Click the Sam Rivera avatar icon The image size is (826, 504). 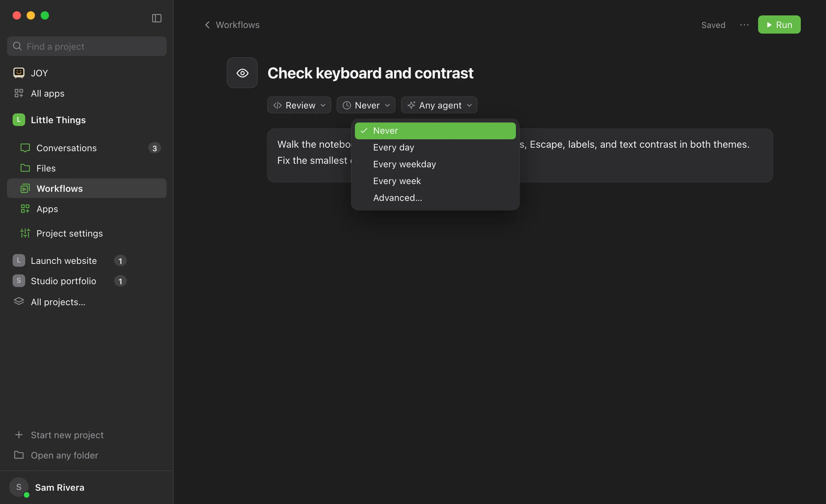19,487
